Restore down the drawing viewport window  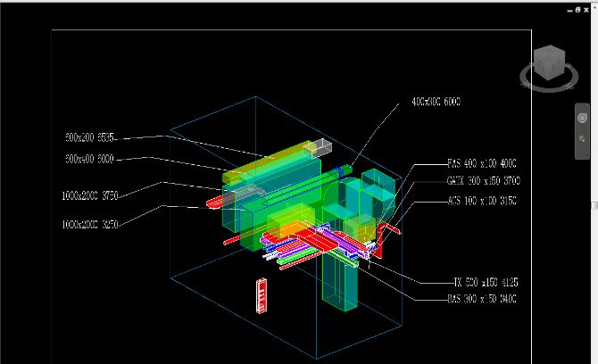click(577, 10)
